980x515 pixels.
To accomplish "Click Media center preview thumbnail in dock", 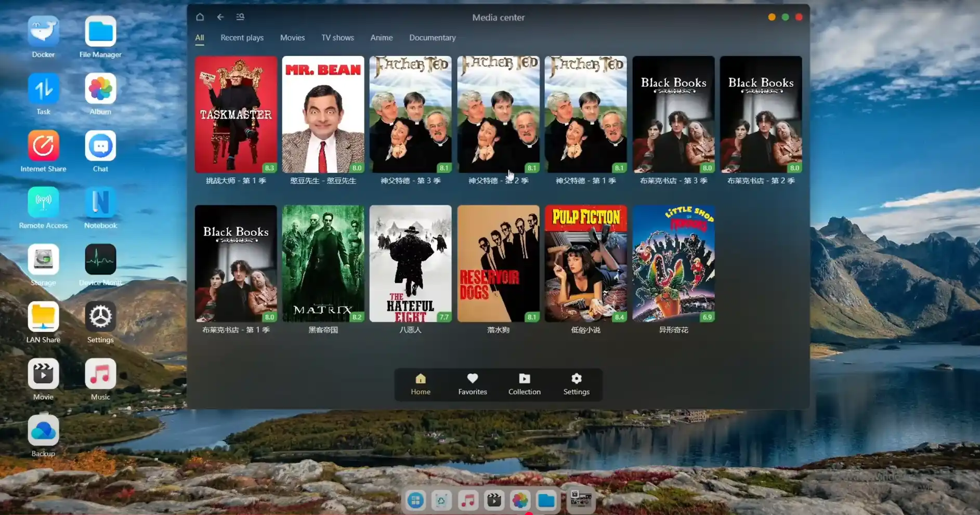I will [x=580, y=499].
